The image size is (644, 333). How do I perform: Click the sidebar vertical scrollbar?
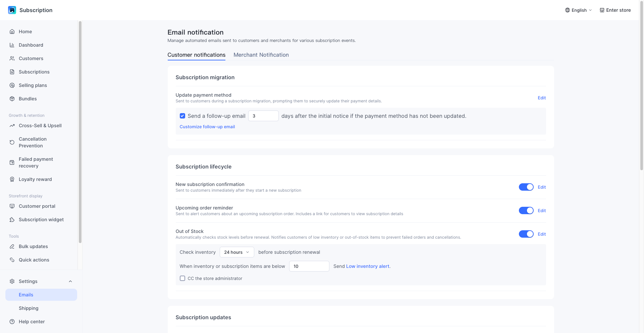coord(80,132)
